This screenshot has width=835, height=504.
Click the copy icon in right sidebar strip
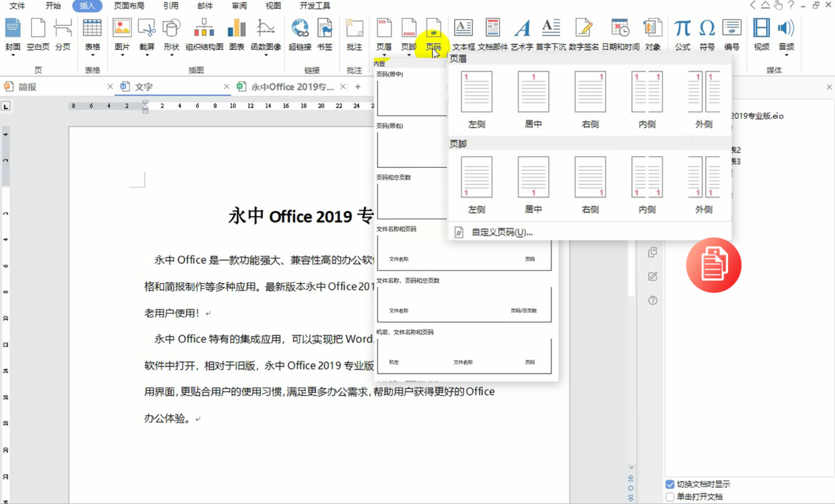click(x=653, y=252)
